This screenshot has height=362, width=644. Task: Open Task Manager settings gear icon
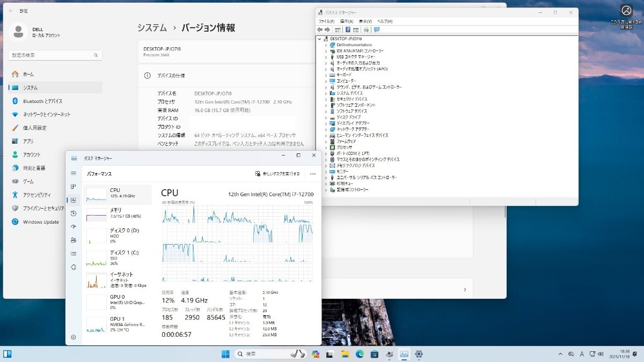(74, 337)
